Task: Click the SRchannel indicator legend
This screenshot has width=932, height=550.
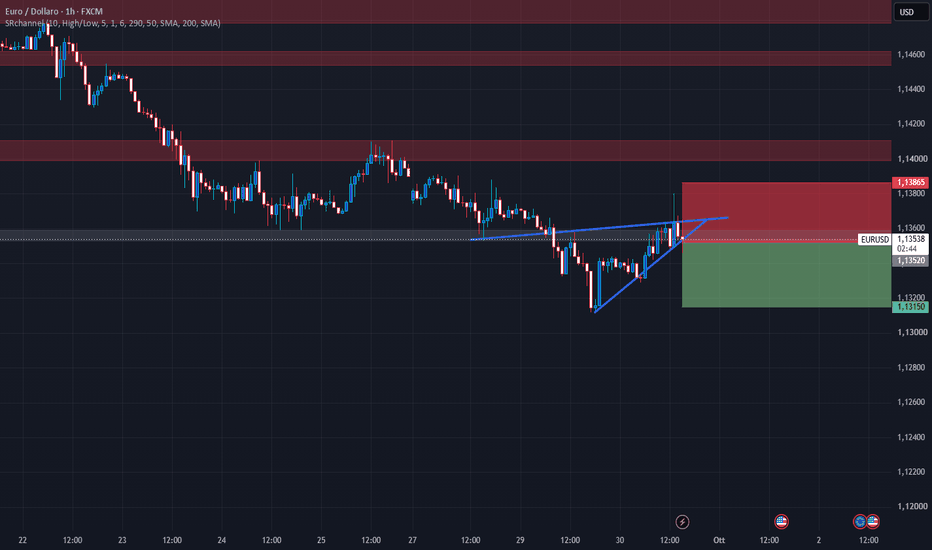Action: (x=112, y=23)
